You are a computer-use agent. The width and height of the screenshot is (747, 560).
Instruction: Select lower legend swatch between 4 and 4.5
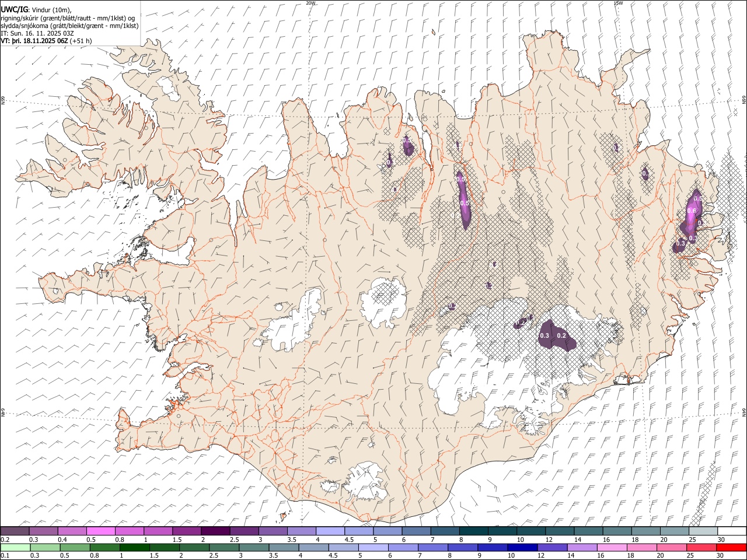pos(313,547)
